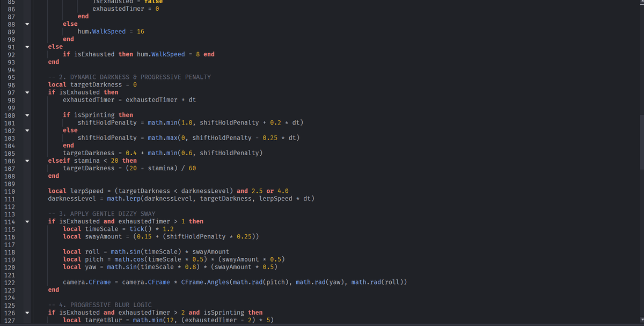Collapse the fold arrow at line 102
644x326 pixels.
click(x=26, y=131)
